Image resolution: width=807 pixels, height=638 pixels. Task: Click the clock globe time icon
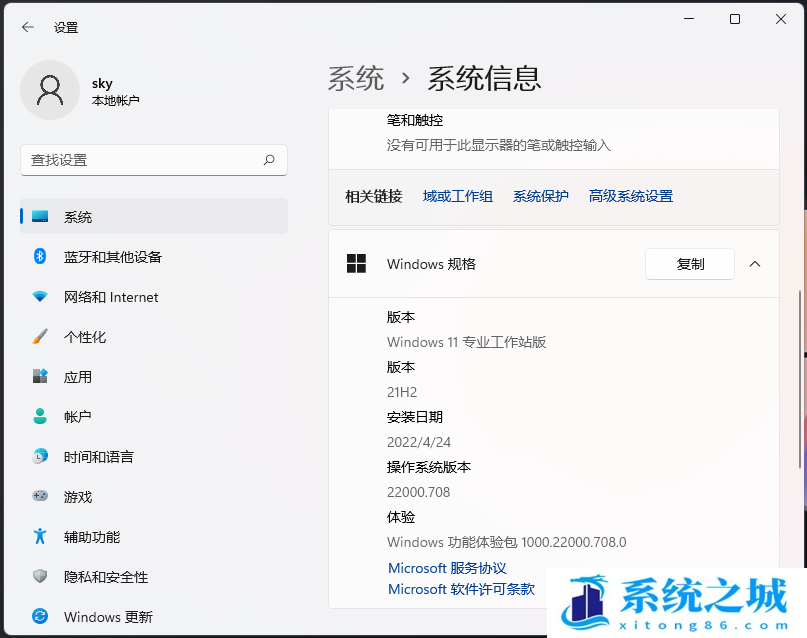pyautogui.click(x=40, y=456)
